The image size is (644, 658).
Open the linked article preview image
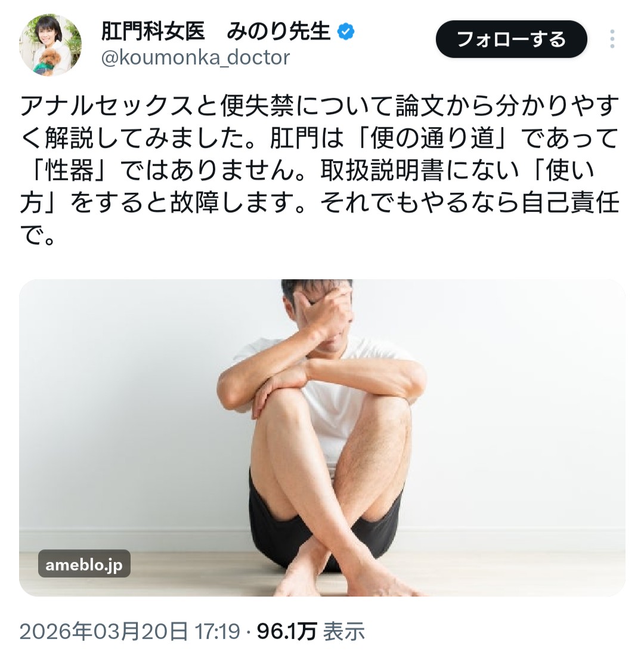coord(322,438)
